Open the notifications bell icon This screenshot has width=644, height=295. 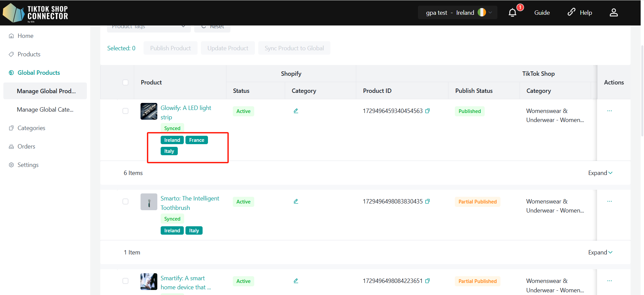[512, 13]
